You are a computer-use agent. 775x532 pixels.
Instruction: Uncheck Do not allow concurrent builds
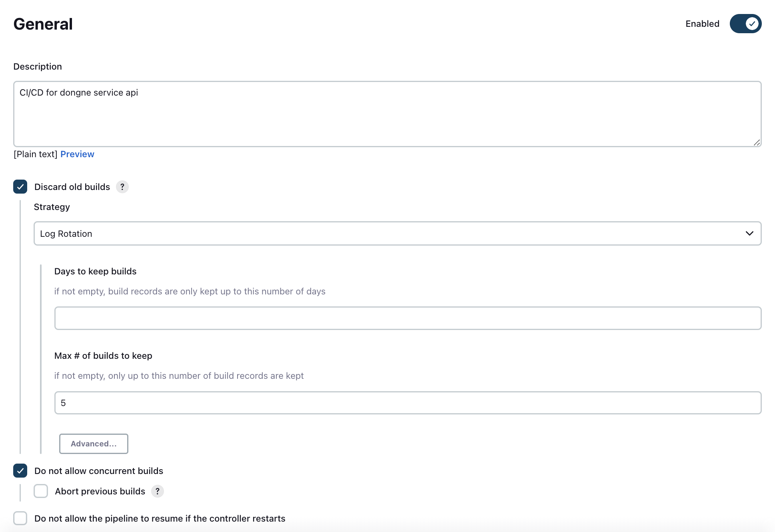[x=20, y=471]
